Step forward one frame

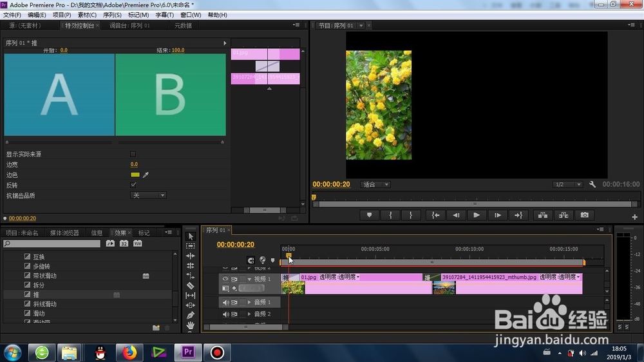(497, 215)
